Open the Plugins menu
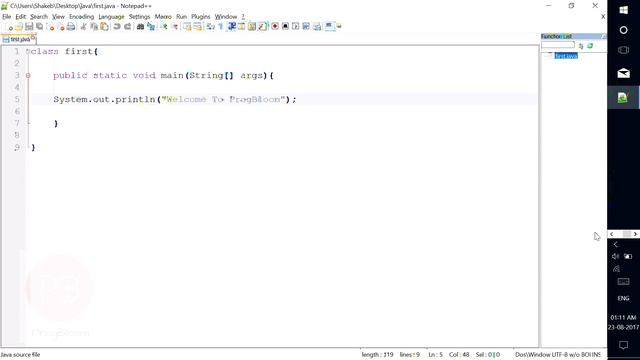This screenshot has height=360, width=640. tap(200, 17)
